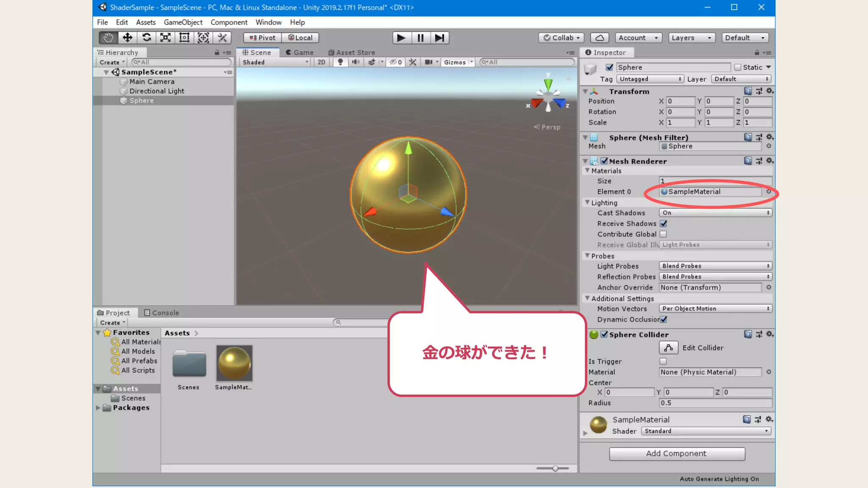The width and height of the screenshot is (868, 488).
Task: Select the Rect transform tool
Action: click(x=184, y=38)
